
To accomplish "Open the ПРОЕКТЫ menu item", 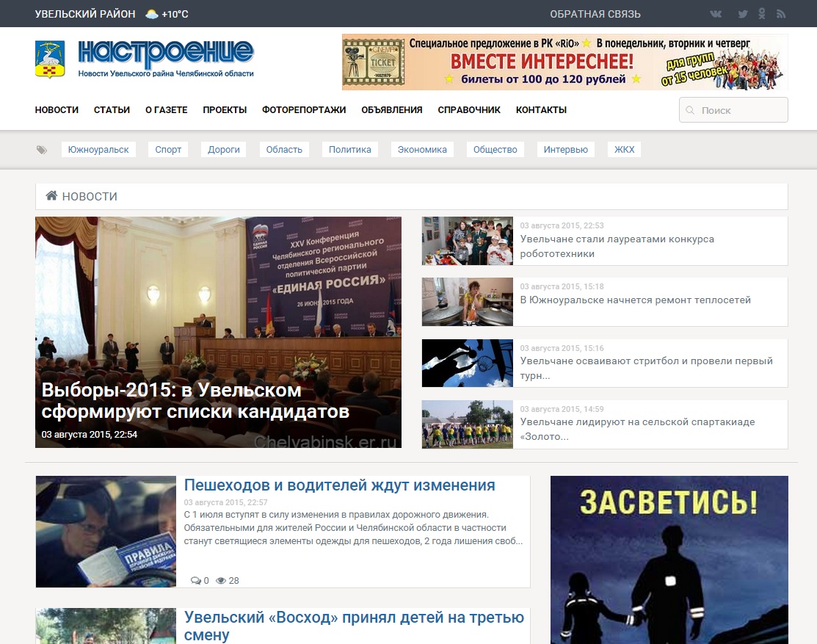I will tap(225, 110).
